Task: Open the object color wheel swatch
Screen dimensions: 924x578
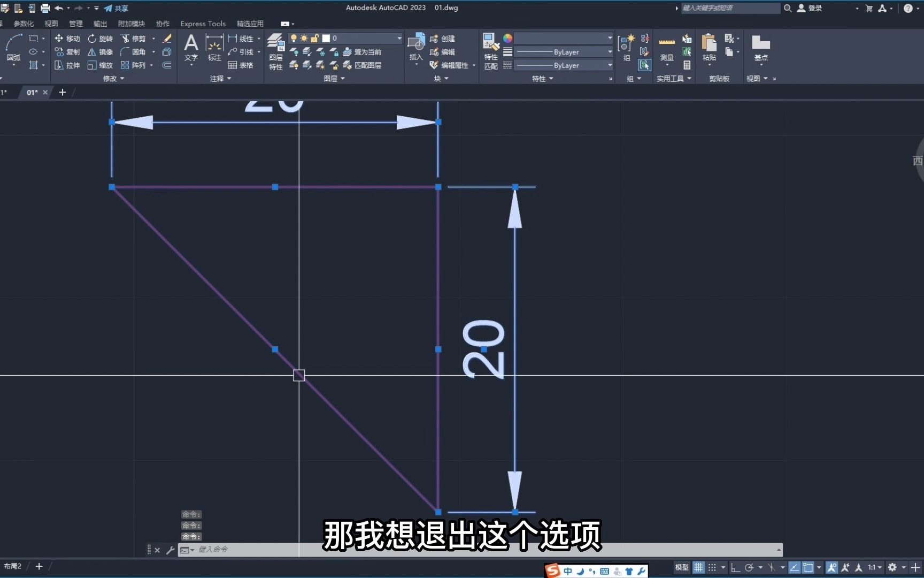Action: coord(507,38)
